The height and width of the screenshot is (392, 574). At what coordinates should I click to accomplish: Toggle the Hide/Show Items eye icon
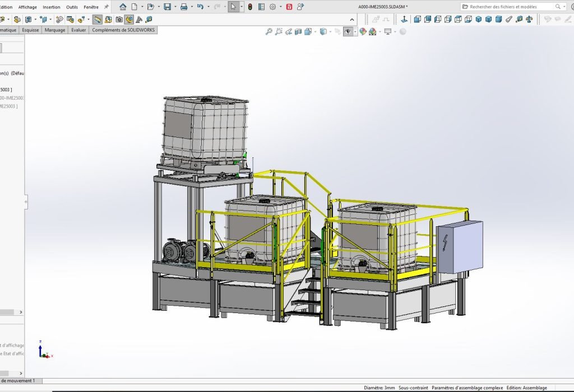(348, 31)
